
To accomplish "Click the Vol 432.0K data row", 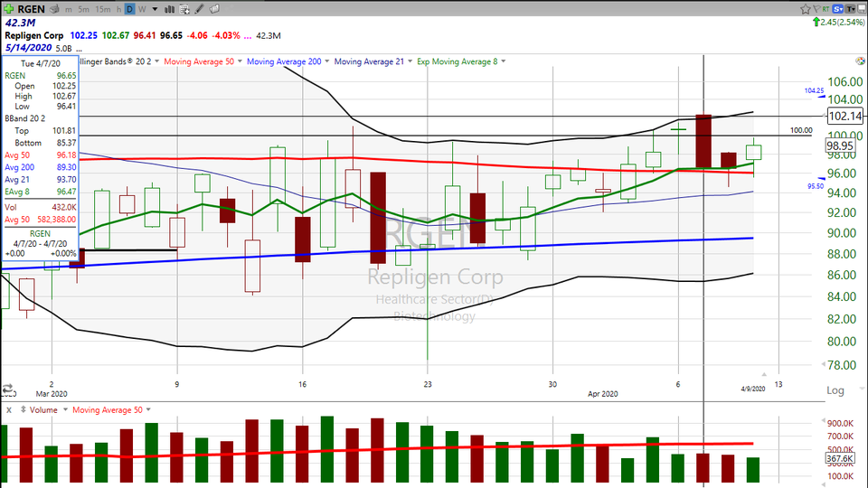I will (x=41, y=208).
